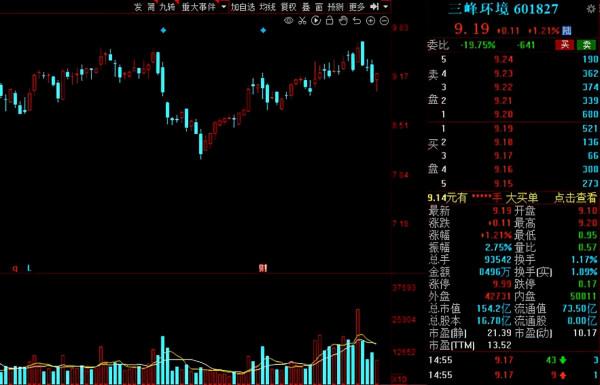This screenshot has height=385, width=600.
Task: Select the 卖3 ask price 9.22
Action: click(x=503, y=87)
